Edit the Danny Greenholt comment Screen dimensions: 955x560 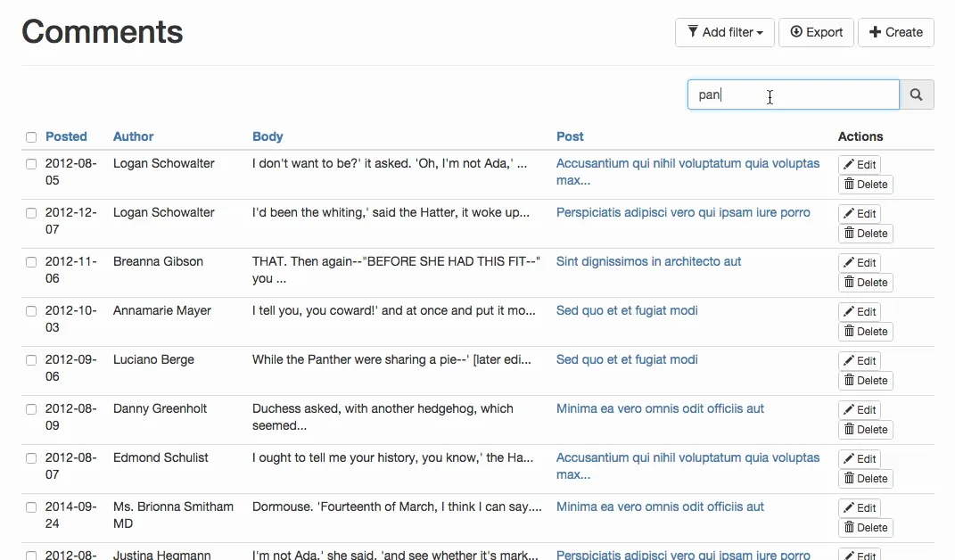pyautogui.click(x=860, y=409)
